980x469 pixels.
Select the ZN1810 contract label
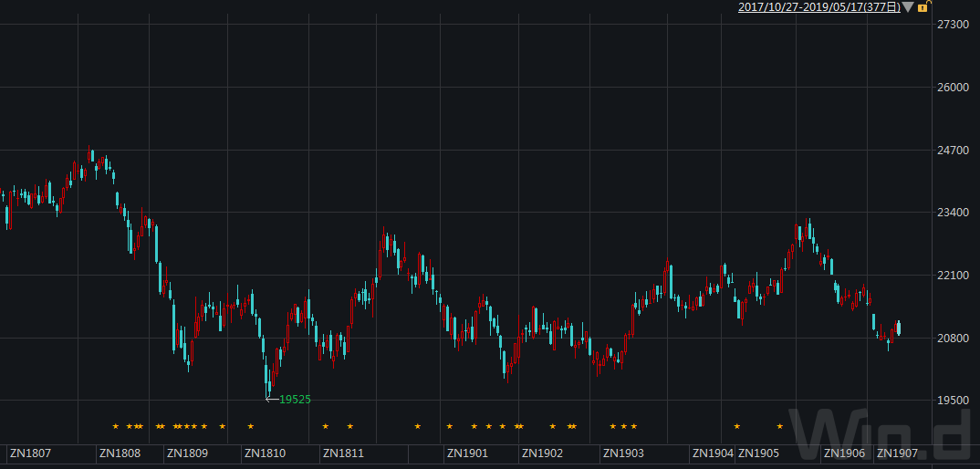(x=265, y=453)
